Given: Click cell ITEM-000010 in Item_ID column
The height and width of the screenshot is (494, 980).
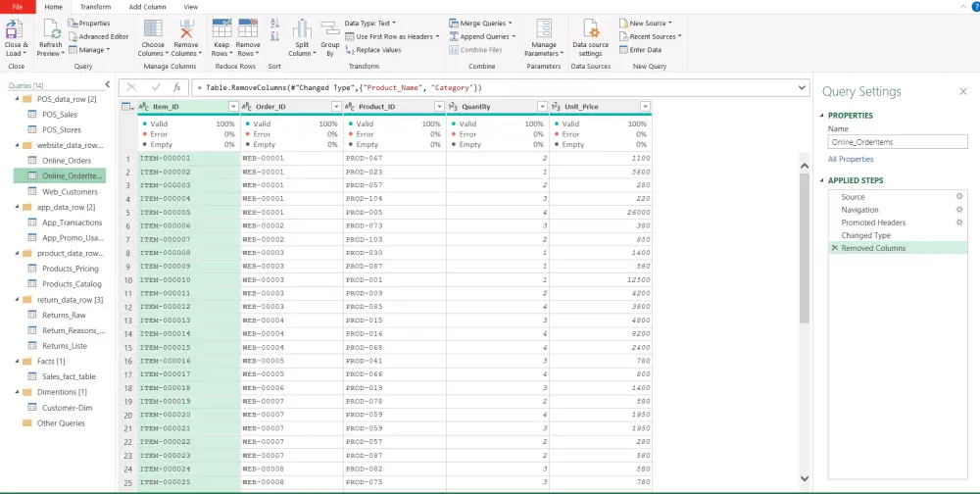Looking at the screenshot, I should click(x=189, y=279).
